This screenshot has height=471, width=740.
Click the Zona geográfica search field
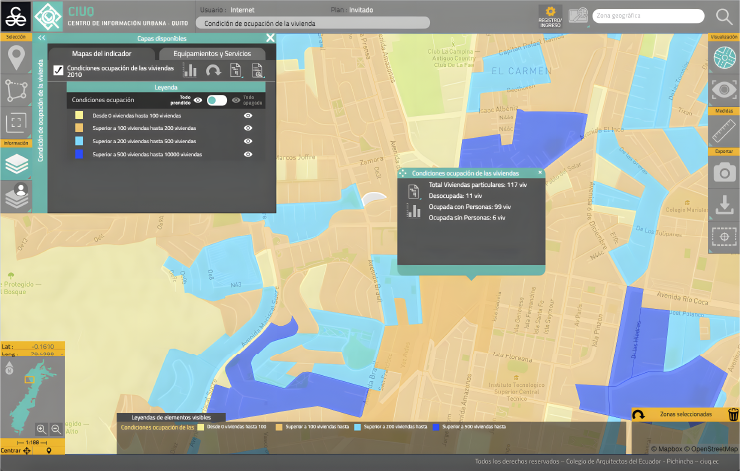pyautogui.click(x=650, y=16)
